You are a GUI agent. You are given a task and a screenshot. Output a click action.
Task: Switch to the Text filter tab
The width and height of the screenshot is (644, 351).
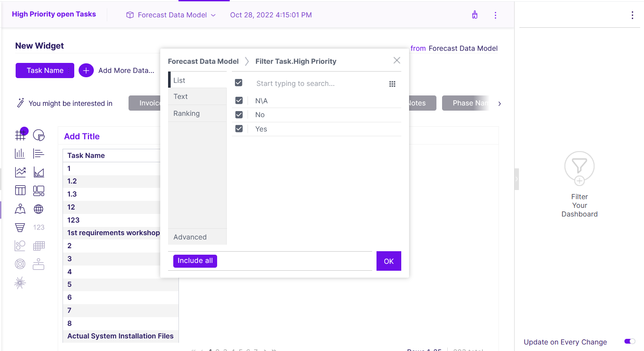(x=180, y=96)
